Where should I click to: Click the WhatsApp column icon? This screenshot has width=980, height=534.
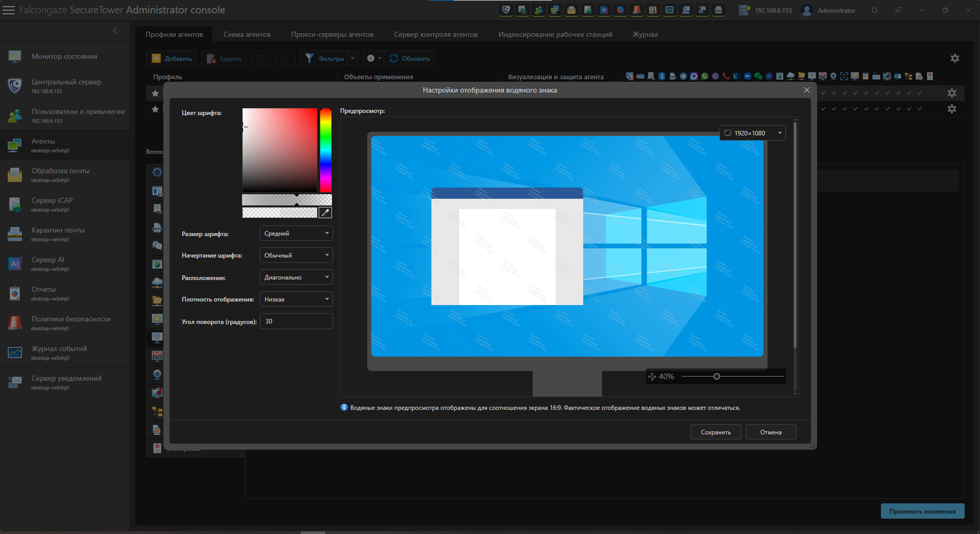pyautogui.click(x=705, y=76)
